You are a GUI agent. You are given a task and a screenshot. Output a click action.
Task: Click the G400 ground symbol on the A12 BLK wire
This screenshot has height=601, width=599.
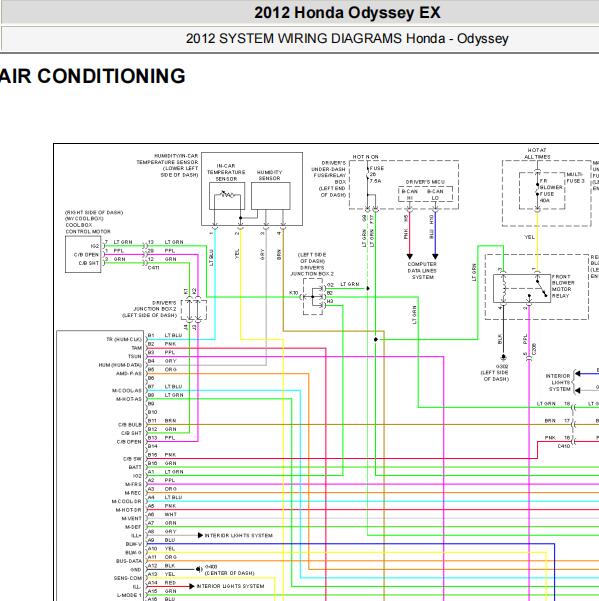(x=199, y=570)
